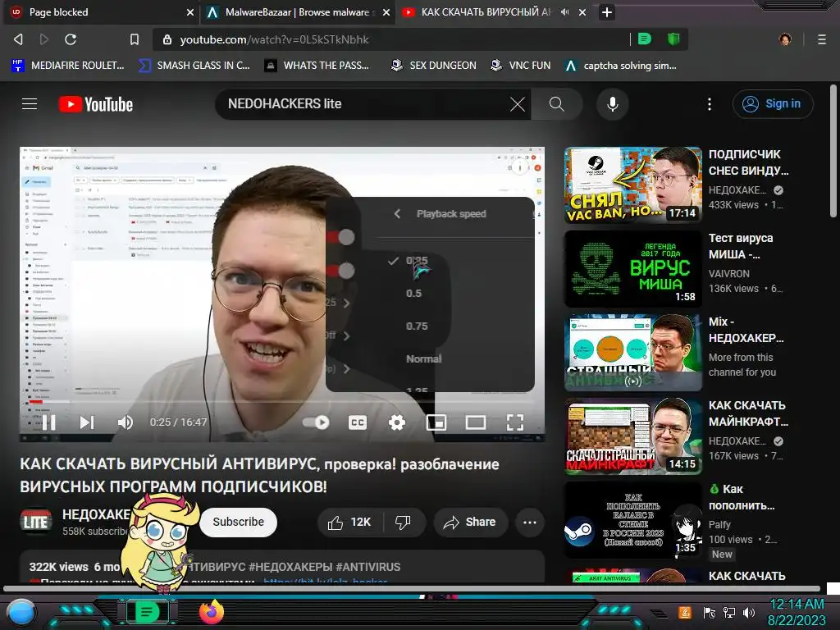Open browser main menu hamburger
The width and height of the screenshot is (840, 630).
click(x=821, y=39)
